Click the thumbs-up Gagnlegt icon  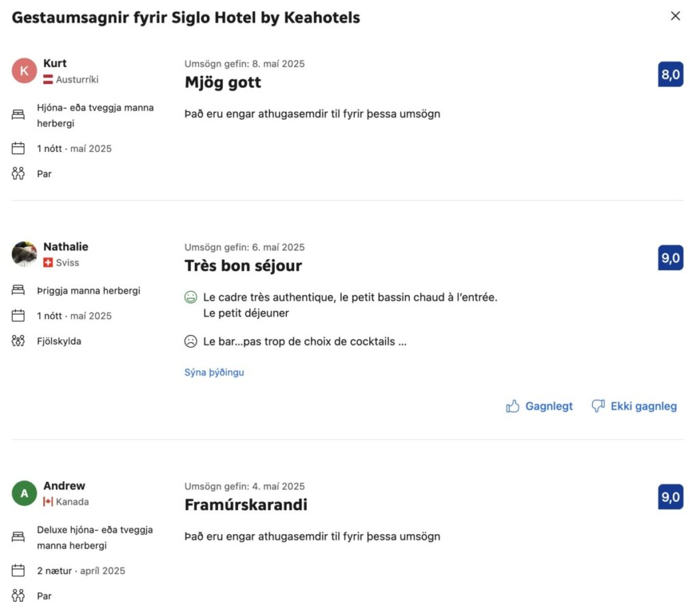point(513,406)
